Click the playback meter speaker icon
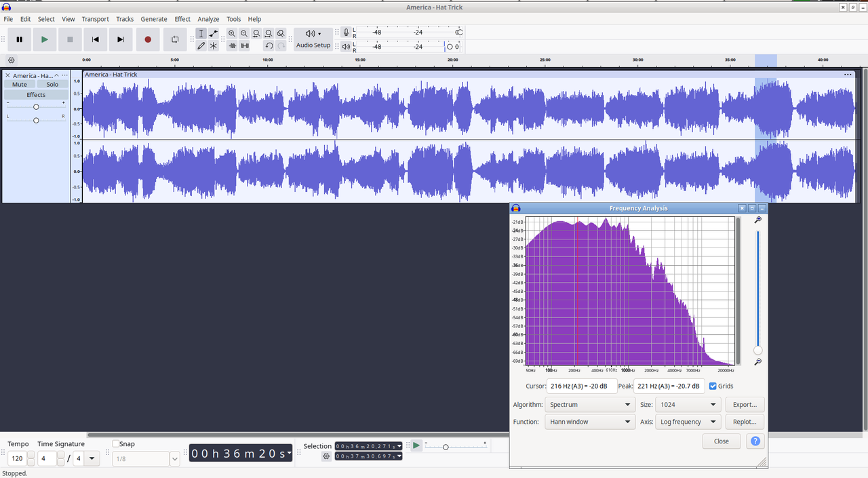 (x=346, y=46)
